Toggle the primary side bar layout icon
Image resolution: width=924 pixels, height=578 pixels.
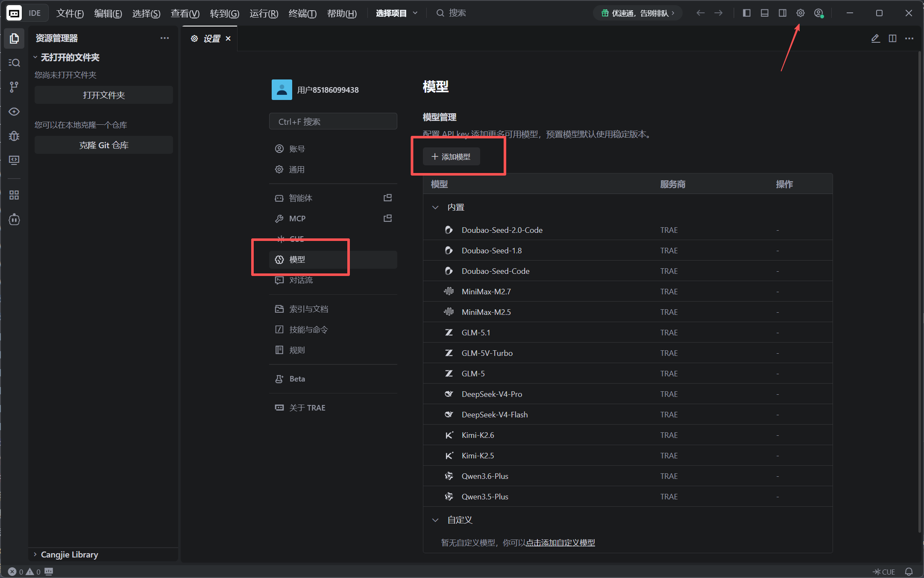tap(746, 13)
